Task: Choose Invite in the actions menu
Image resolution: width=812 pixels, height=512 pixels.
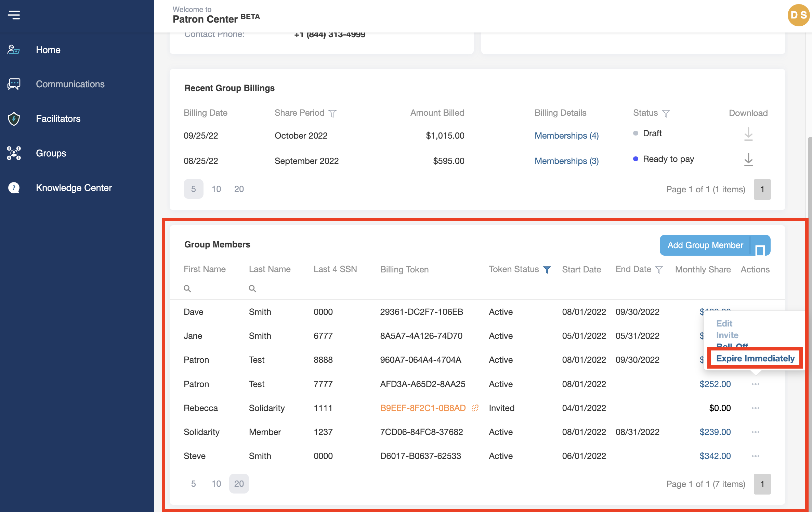Action: [x=727, y=335]
